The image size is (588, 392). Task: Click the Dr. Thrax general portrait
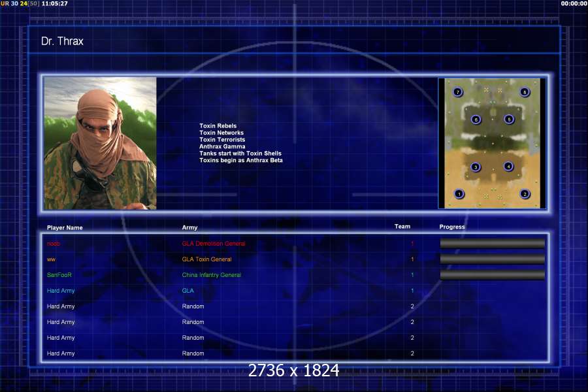(x=100, y=143)
